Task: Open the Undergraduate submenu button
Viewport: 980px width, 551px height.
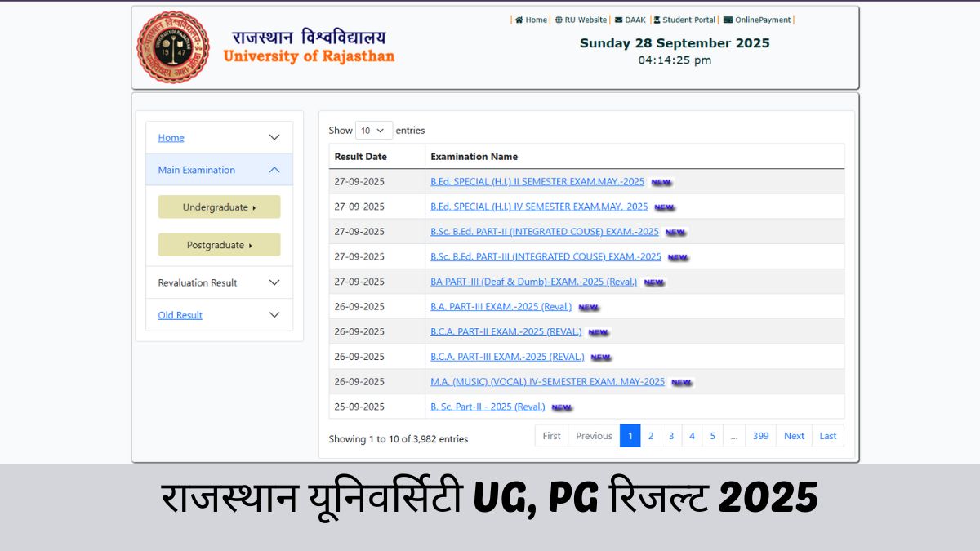Action: coord(219,207)
